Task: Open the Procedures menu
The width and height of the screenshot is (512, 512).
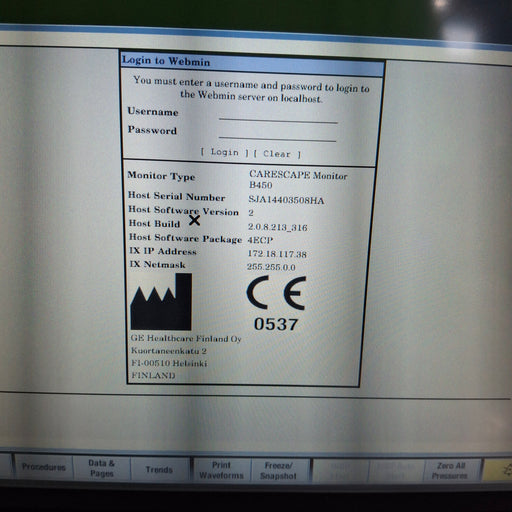Action: click(43, 467)
